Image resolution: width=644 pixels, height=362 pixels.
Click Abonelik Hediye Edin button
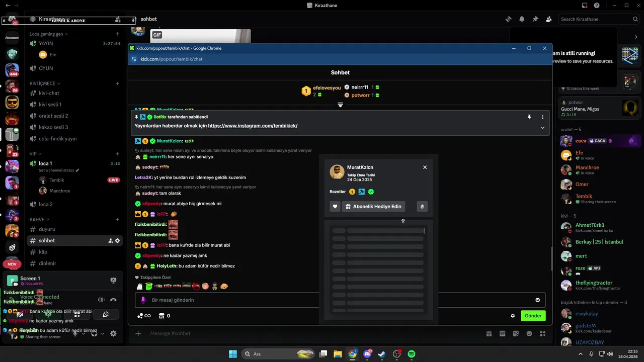373,207
